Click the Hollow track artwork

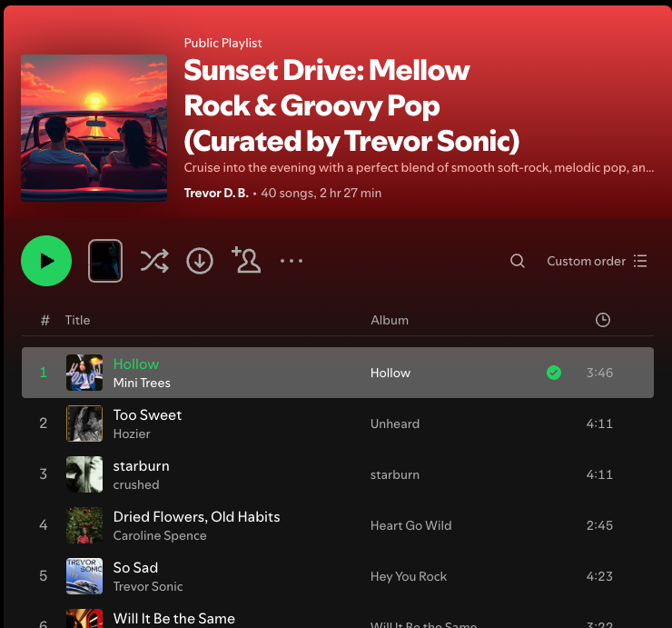84,373
